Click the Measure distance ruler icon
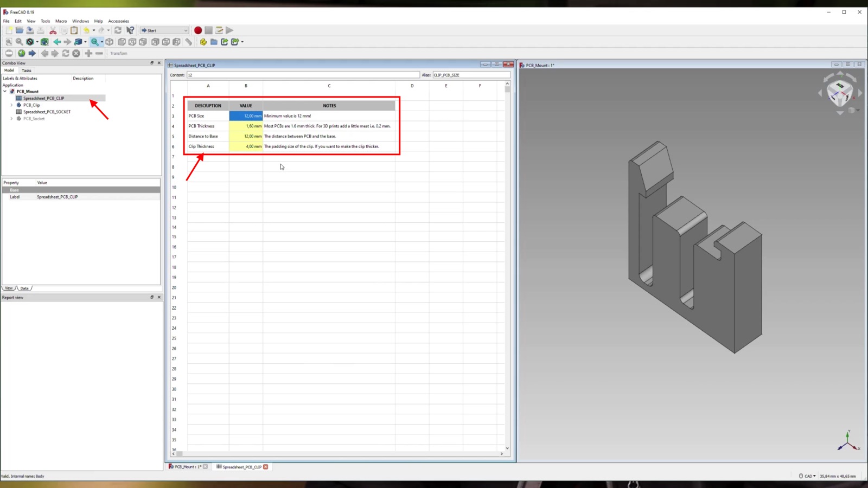 pos(189,42)
